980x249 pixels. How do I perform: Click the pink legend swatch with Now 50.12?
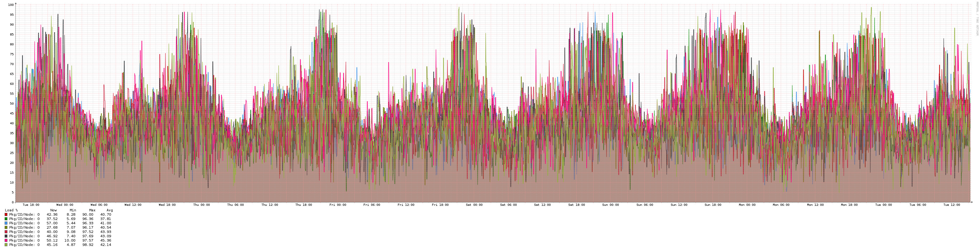(x=6, y=241)
